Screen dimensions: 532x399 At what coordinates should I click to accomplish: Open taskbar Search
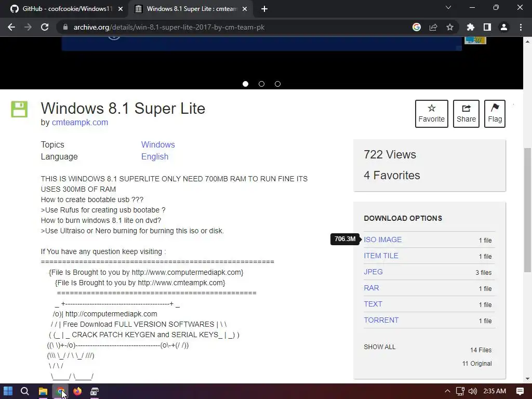coord(25,391)
